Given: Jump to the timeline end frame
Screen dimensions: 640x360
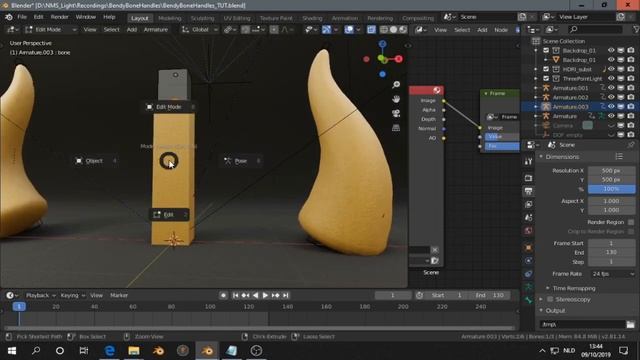Looking at the screenshot, I should (286, 295).
